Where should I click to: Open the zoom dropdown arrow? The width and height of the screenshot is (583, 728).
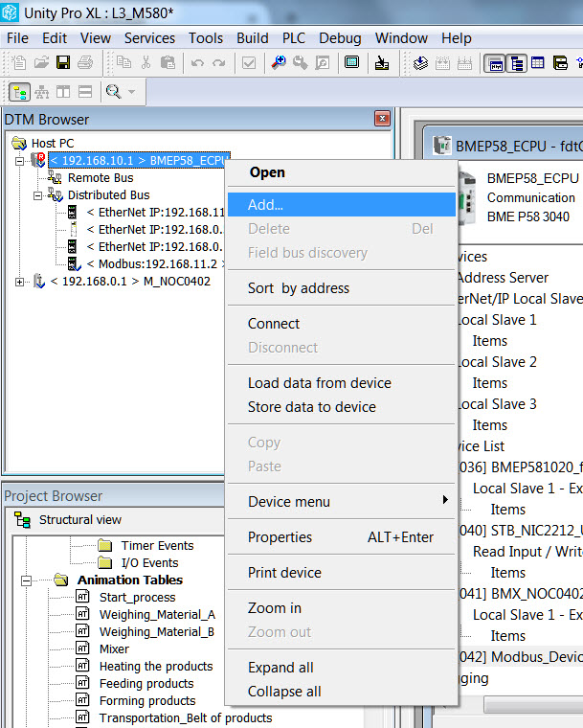(132, 92)
